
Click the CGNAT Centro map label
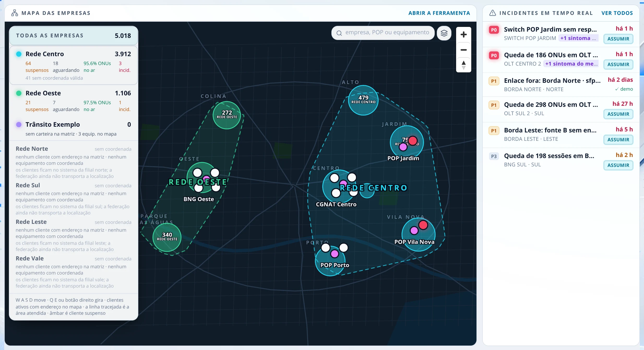(336, 204)
